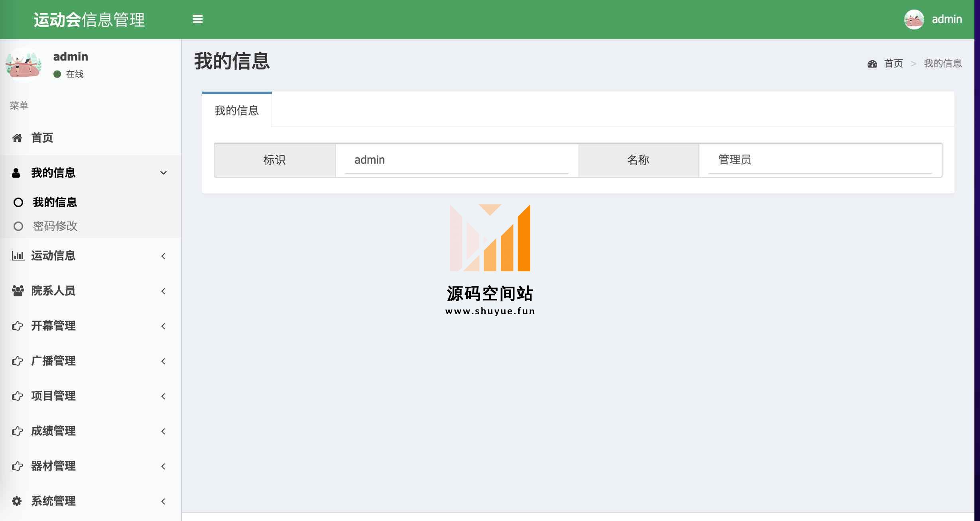Viewport: 980px width, 521px height.
Task: Click the group icon beside 院系人员
Action: [18, 291]
